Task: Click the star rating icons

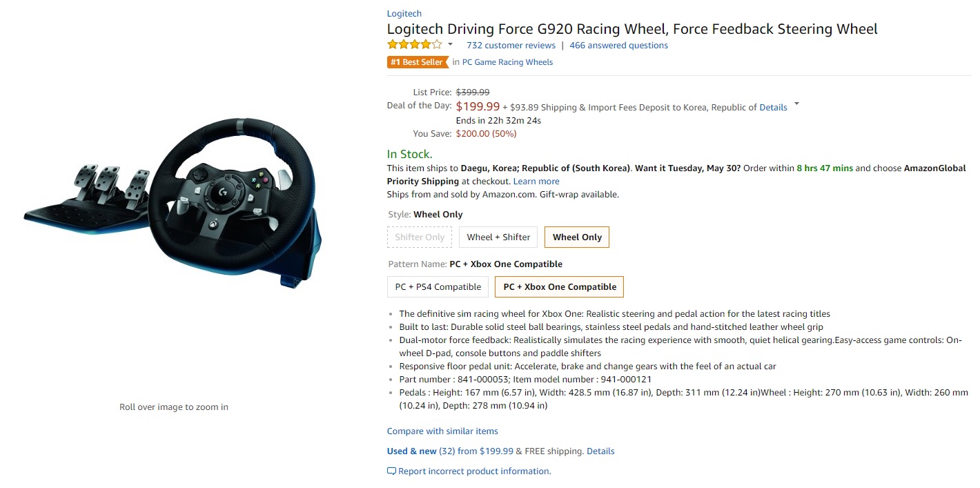Action: pyautogui.click(x=414, y=45)
